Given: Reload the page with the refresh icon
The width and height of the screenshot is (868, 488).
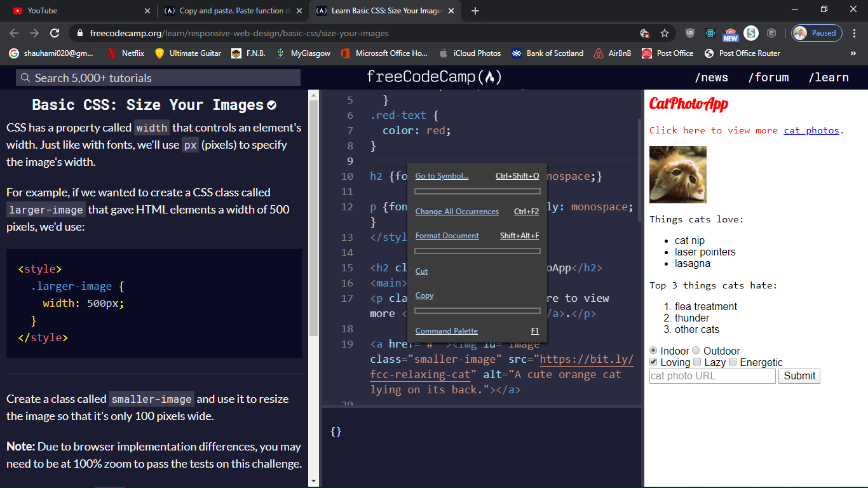Looking at the screenshot, I should (55, 33).
